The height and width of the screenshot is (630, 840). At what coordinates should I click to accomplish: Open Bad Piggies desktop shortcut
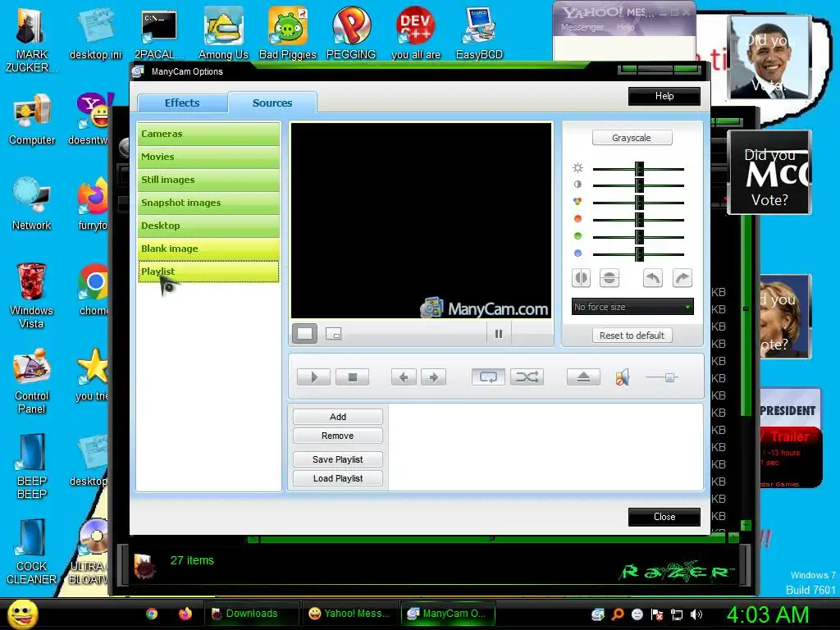[288, 33]
